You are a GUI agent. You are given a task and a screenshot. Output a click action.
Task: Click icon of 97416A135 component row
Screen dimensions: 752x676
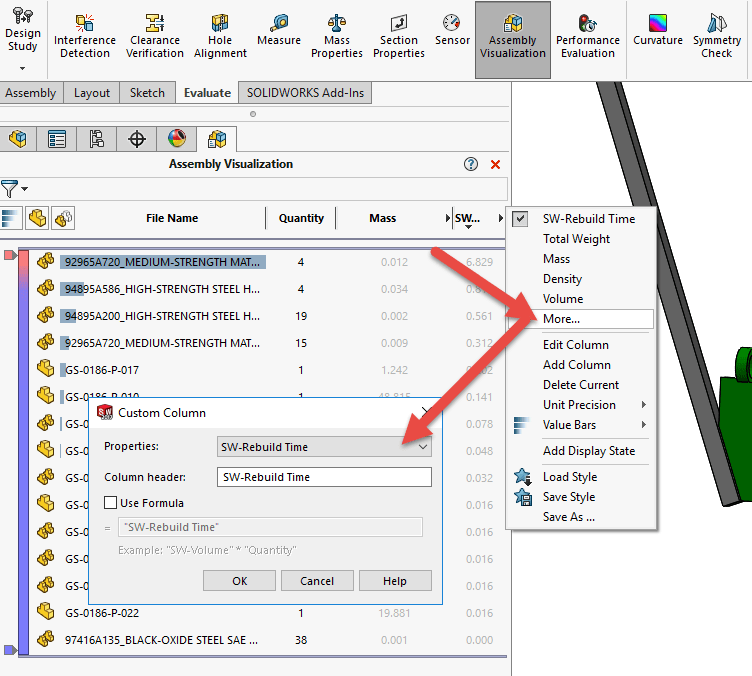46,639
